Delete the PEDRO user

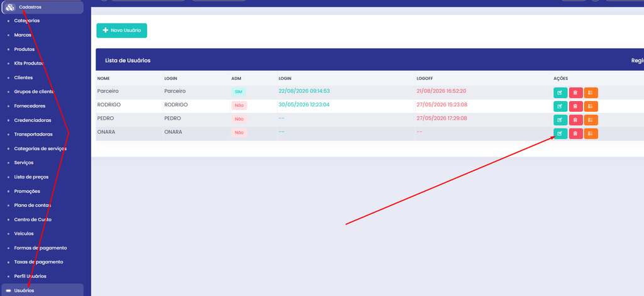coord(575,120)
